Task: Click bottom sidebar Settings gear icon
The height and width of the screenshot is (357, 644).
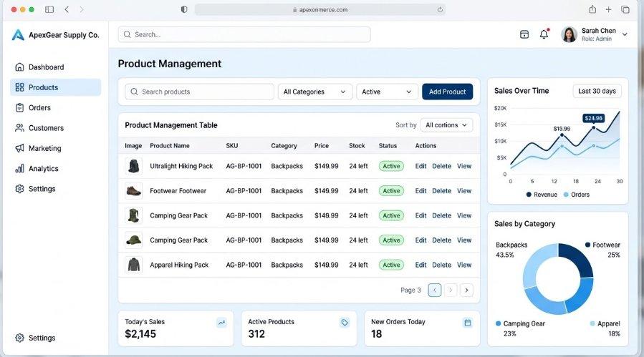Action: pos(19,338)
